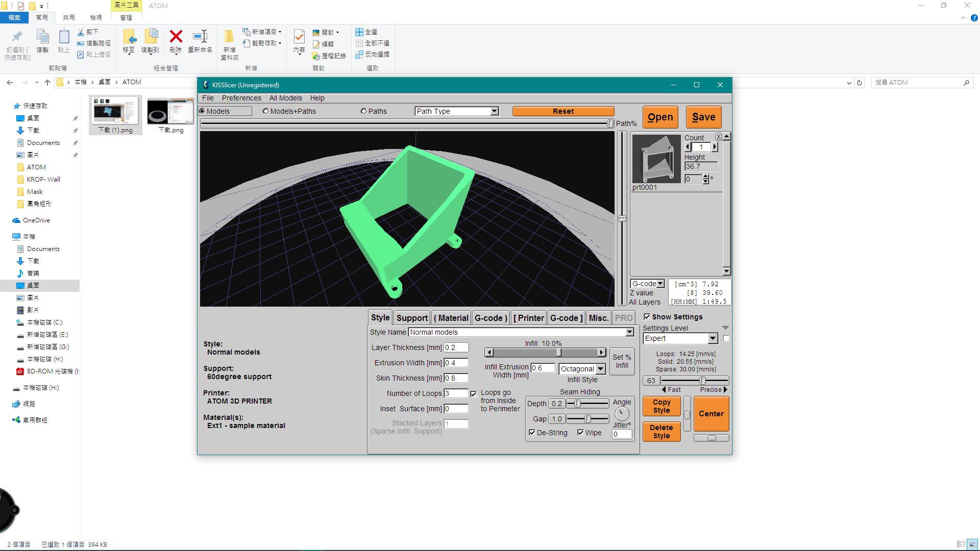980x551 pixels.
Task: Click the Explorer Up directory arrow
Action: tap(47, 82)
